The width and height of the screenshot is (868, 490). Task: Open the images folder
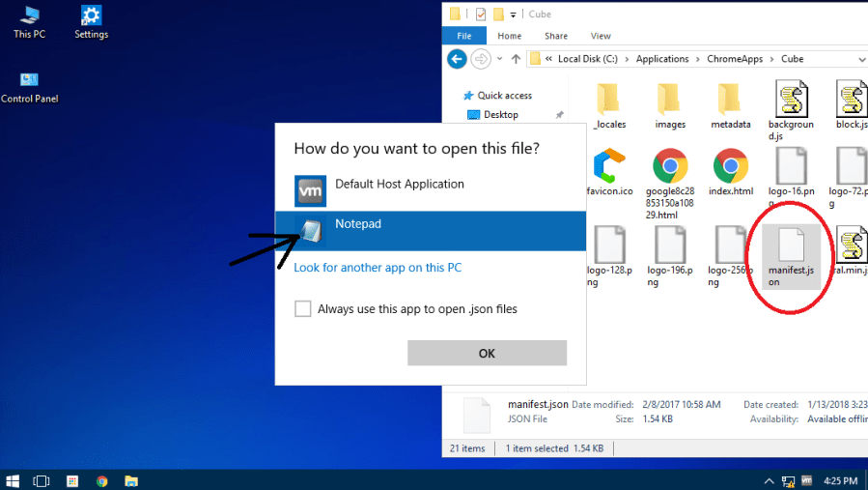(669, 106)
